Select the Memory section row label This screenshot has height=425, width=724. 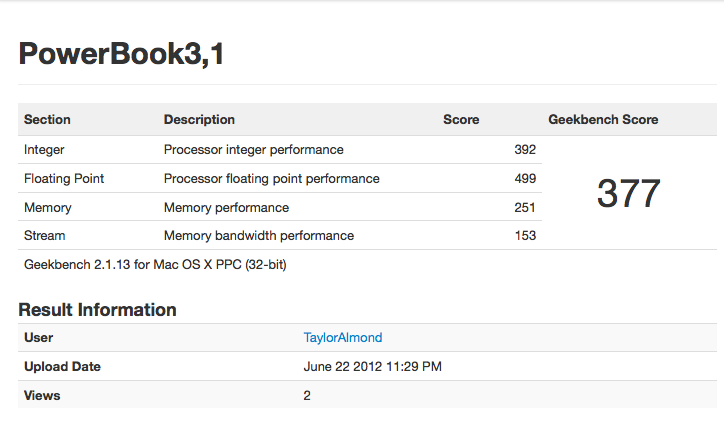[x=48, y=208]
